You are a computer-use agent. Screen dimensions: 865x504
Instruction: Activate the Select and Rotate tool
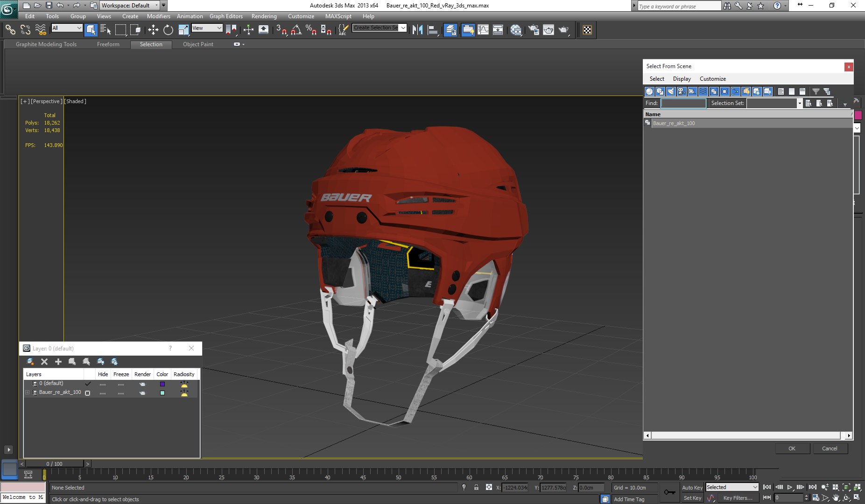168,30
